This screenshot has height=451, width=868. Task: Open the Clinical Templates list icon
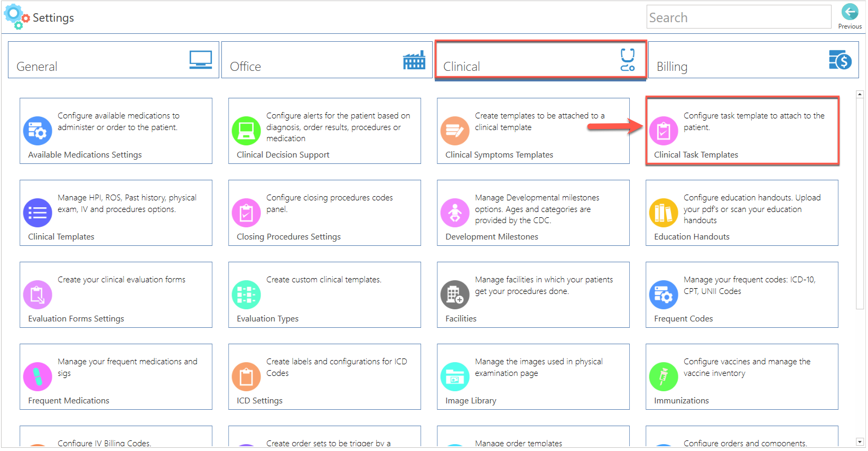(38, 213)
